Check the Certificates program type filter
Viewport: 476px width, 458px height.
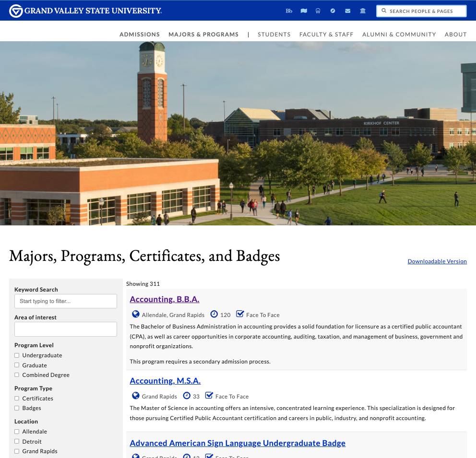pyautogui.click(x=17, y=398)
